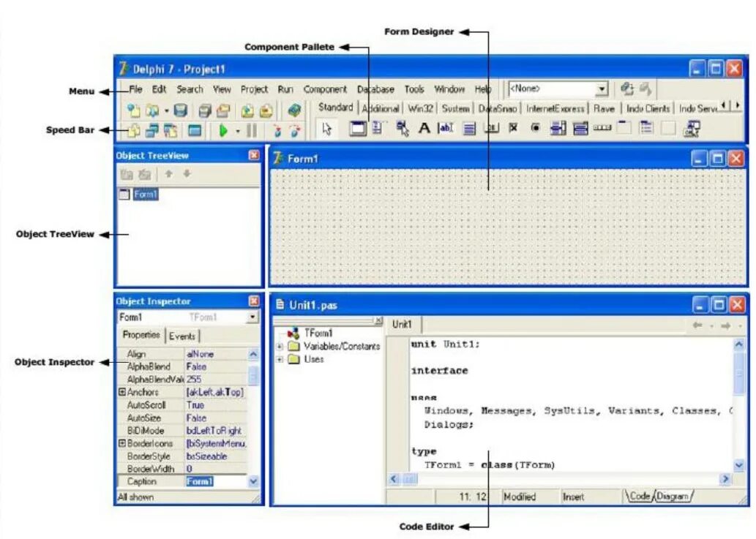The width and height of the screenshot is (756, 539).
Task: Click the View Unit speed bar icon
Action: 133,130
